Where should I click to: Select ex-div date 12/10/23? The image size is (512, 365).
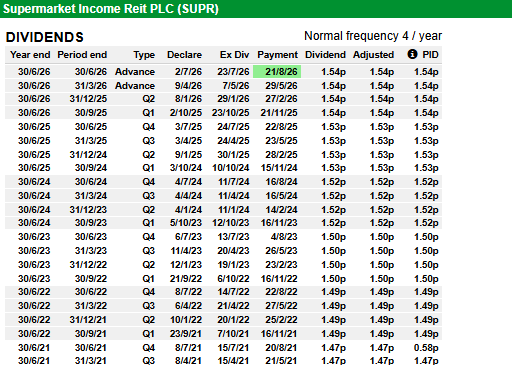[231, 223]
